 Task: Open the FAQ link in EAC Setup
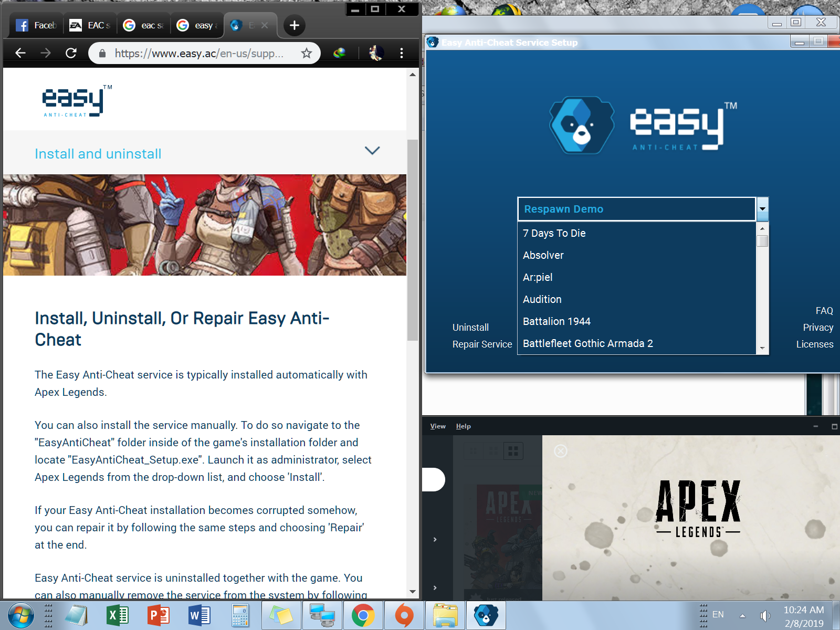(824, 311)
